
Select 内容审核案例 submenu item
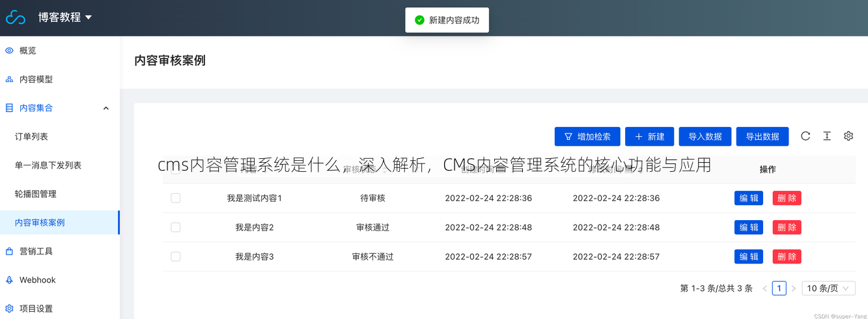click(x=60, y=223)
